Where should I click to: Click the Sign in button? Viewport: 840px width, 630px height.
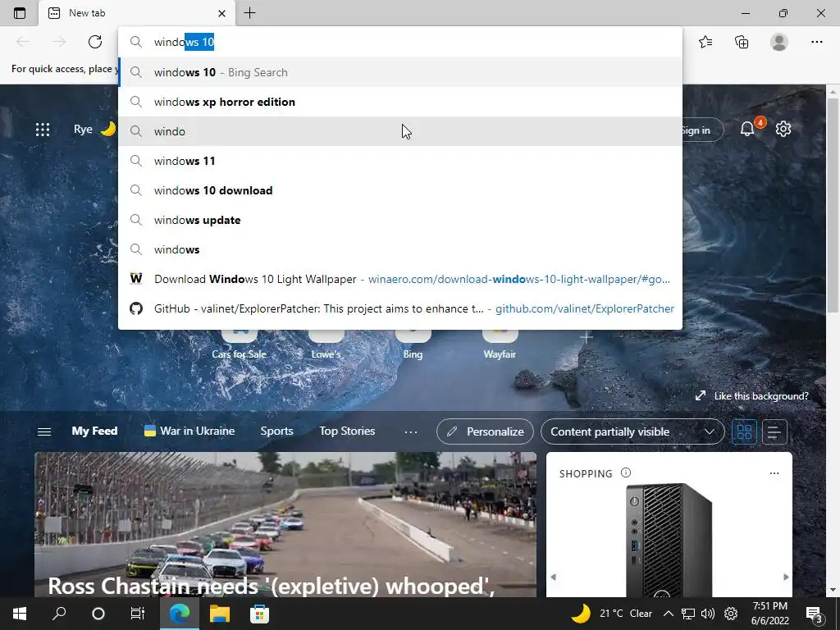702,130
